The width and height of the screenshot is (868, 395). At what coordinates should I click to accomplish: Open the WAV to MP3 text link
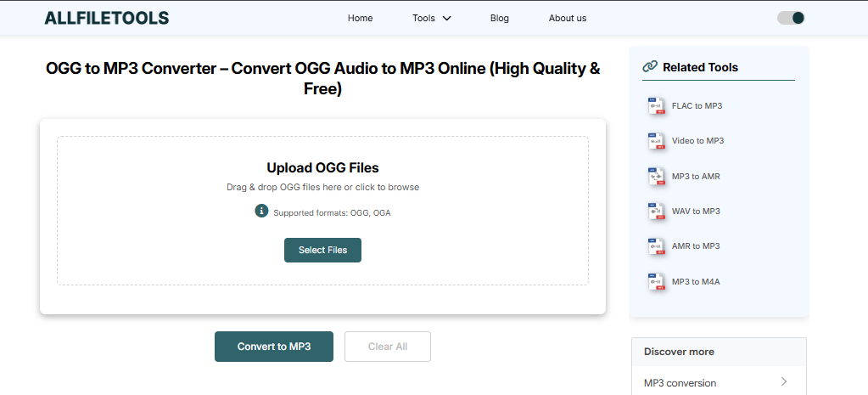coord(696,212)
